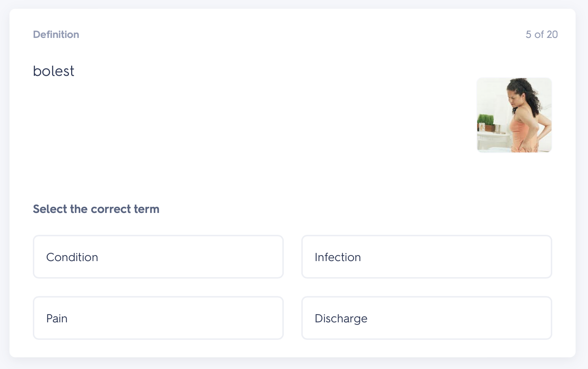The width and height of the screenshot is (588, 369).
Task: Open the woman with back pain image
Action: [514, 115]
